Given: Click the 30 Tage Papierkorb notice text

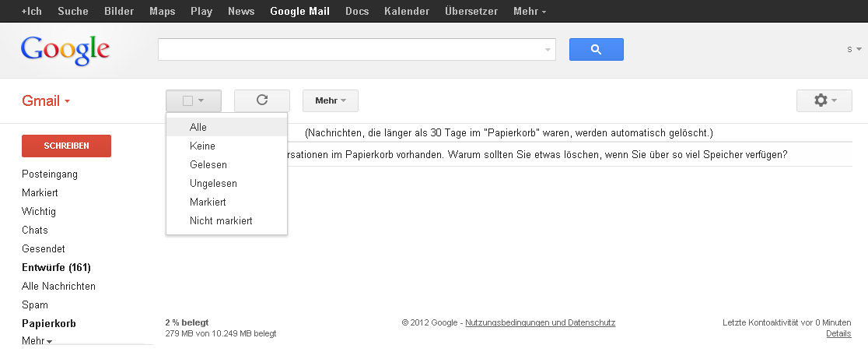Looking at the screenshot, I should (509, 133).
